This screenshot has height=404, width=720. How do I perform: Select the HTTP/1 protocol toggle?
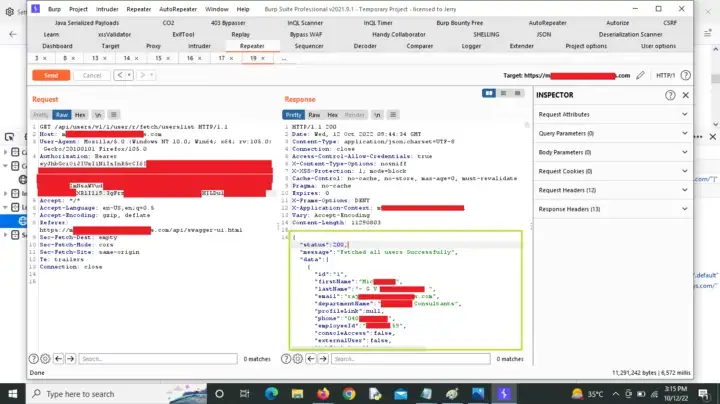pyautogui.click(x=665, y=75)
